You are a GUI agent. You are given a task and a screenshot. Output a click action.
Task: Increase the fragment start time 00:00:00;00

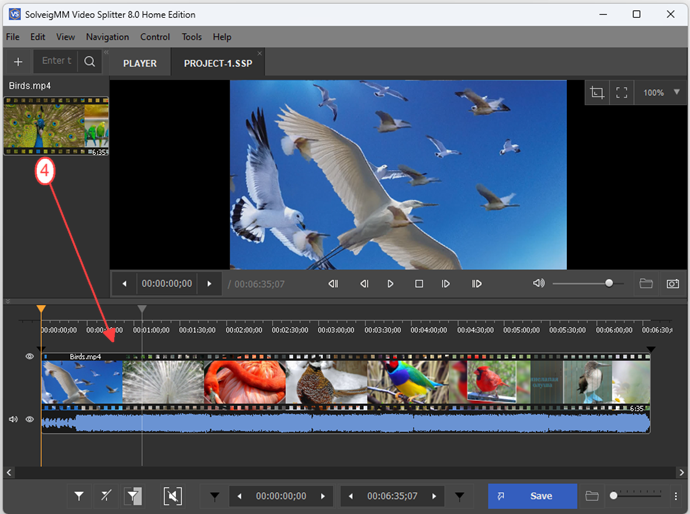click(x=323, y=496)
